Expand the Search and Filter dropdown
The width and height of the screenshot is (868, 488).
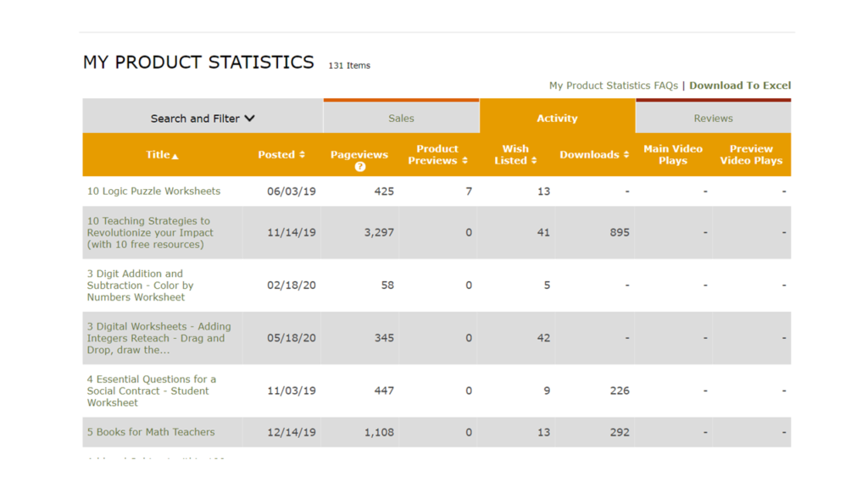(203, 119)
